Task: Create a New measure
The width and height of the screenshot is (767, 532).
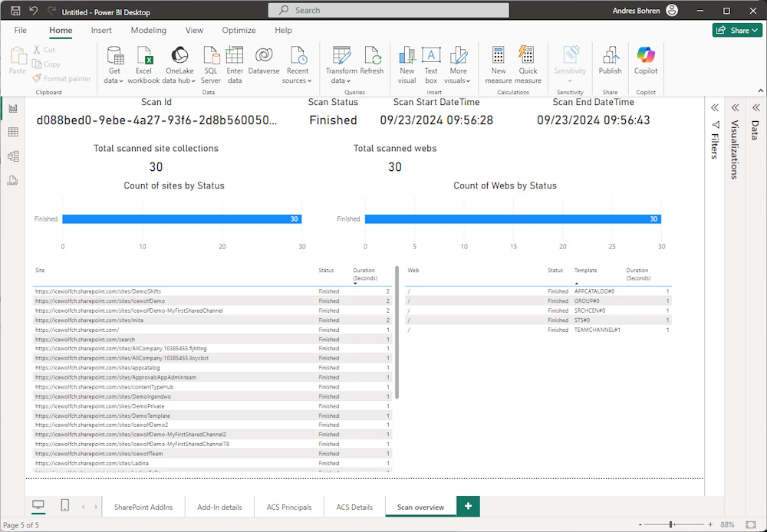Action: coord(499,65)
